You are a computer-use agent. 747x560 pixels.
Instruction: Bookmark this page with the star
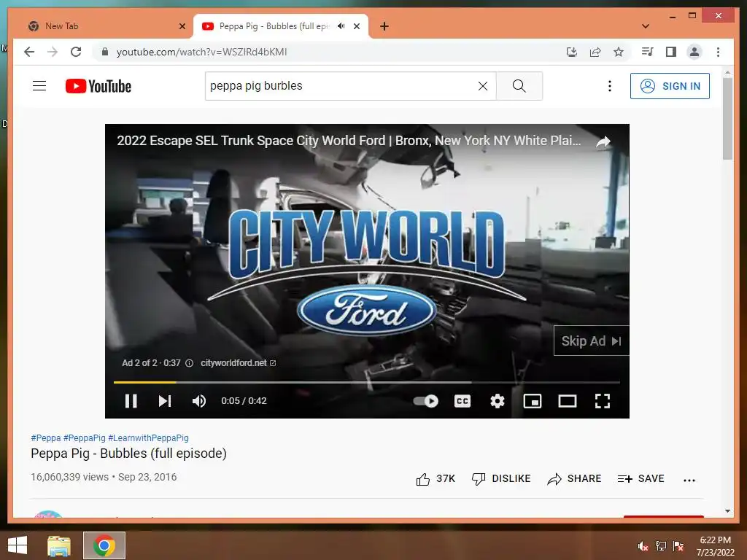click(x=619, y=52)
